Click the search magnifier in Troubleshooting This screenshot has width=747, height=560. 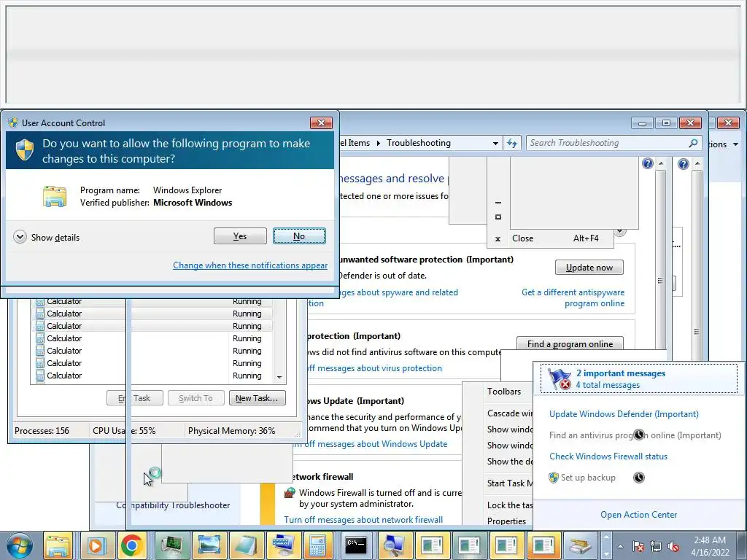693,143
